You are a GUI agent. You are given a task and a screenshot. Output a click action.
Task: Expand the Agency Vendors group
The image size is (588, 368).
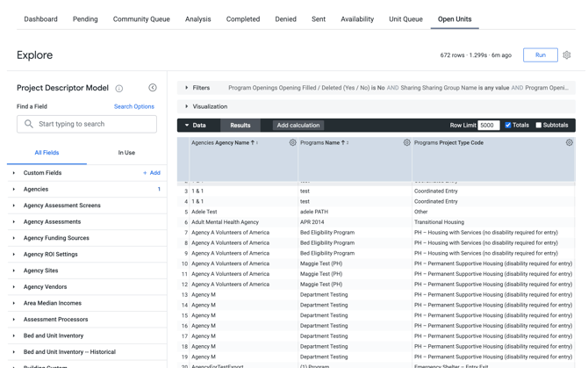(14, 287)
